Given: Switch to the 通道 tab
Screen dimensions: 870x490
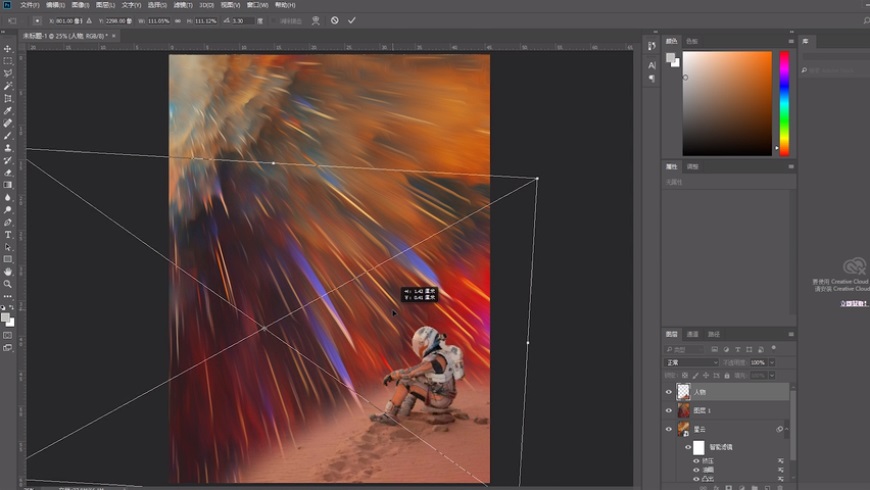Looking at the screenshot, I should click(x=692, y=334).
